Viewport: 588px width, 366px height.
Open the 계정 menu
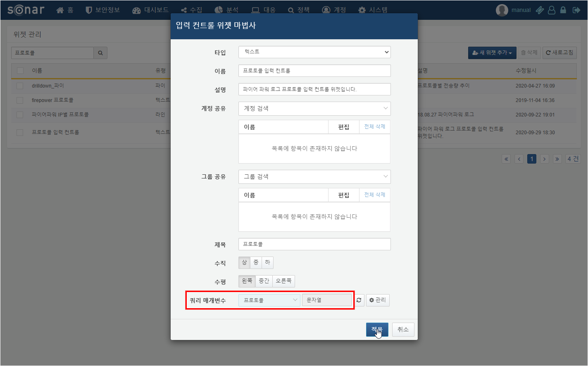(x=334, y=10)
